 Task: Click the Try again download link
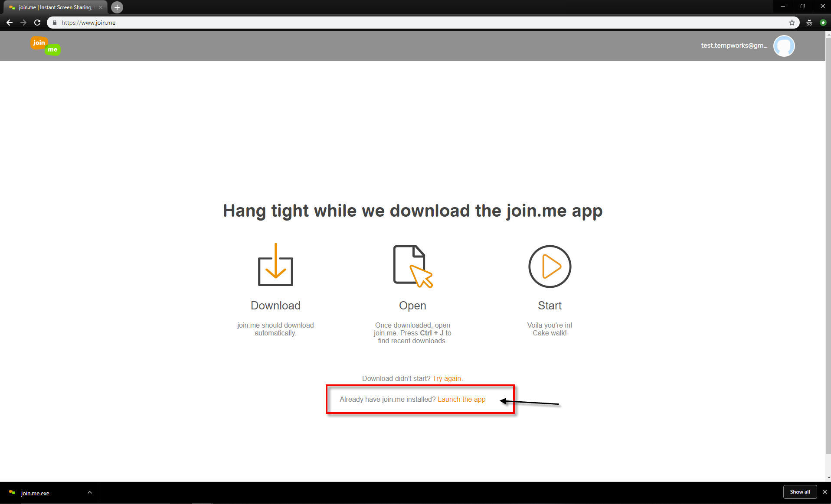tap(447, 378)
